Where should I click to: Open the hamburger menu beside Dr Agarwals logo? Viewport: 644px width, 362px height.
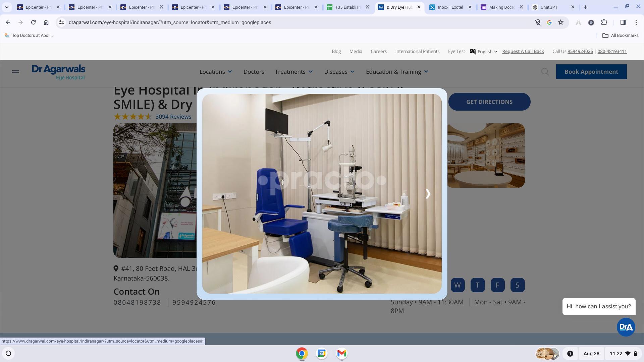click(15, 72)
